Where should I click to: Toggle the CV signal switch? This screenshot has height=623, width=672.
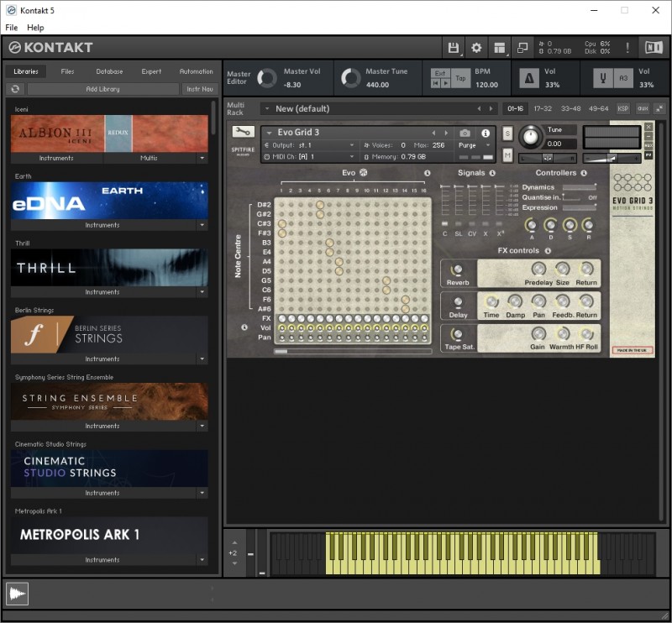pos(472,224)
